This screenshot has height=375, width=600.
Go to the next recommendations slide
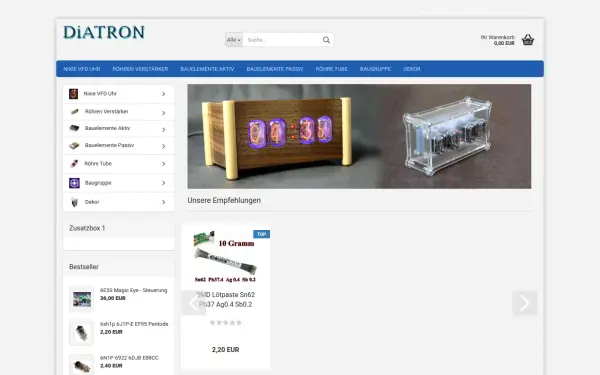pyautogui.click(x=525, y=303)
